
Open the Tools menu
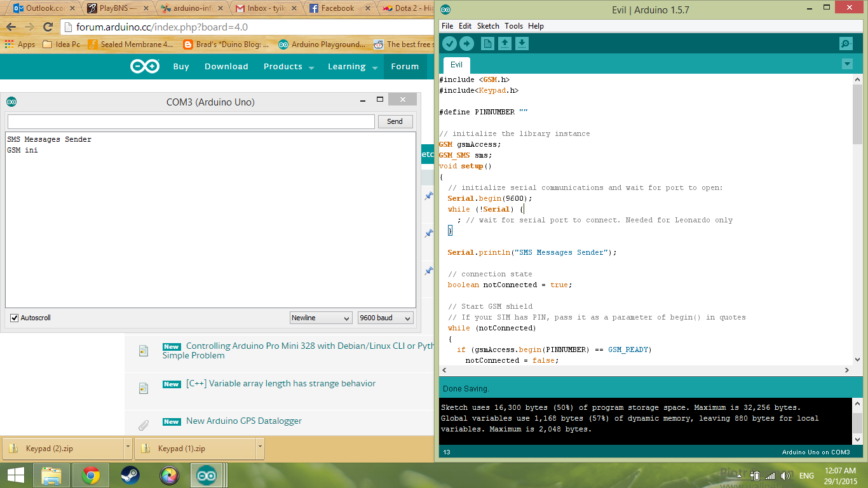(513, 26)
